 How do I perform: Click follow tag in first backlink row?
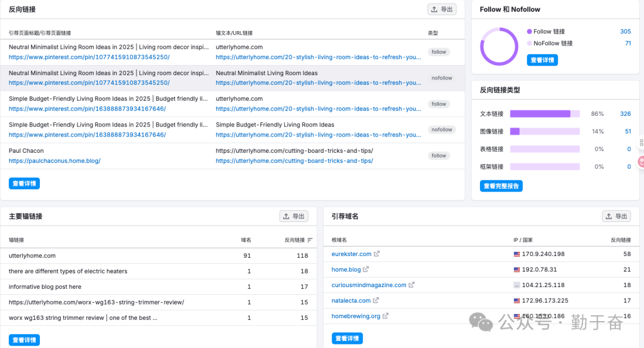pos(439,52)
